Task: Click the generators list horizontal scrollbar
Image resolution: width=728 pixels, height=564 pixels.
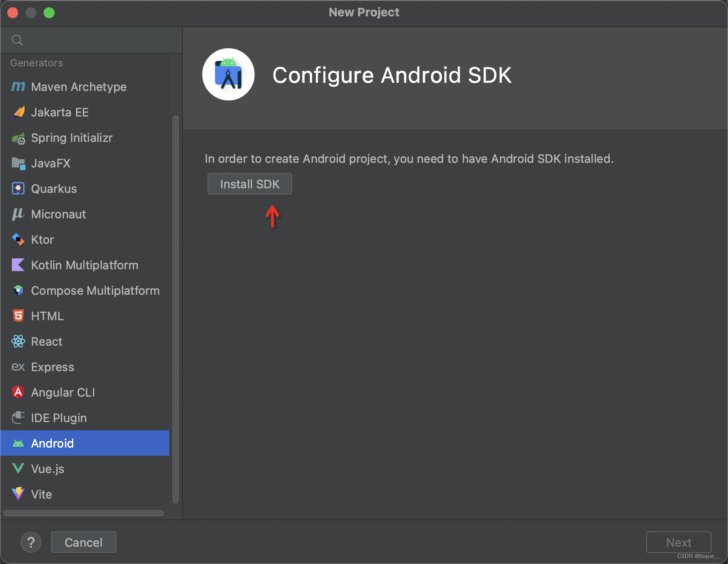Action: [x=84, y=513]
